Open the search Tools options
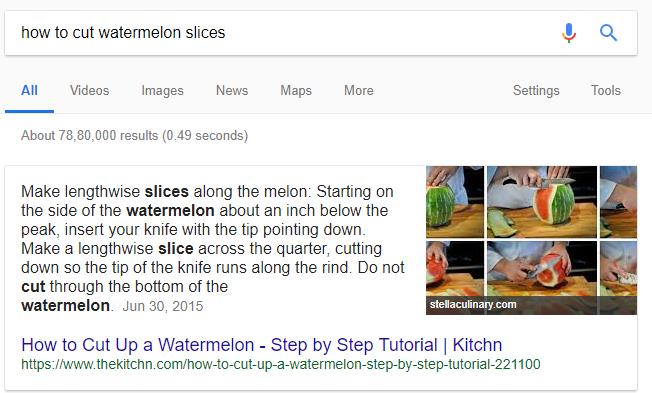The width and height of the screenshot is (652, 393). 606,90
